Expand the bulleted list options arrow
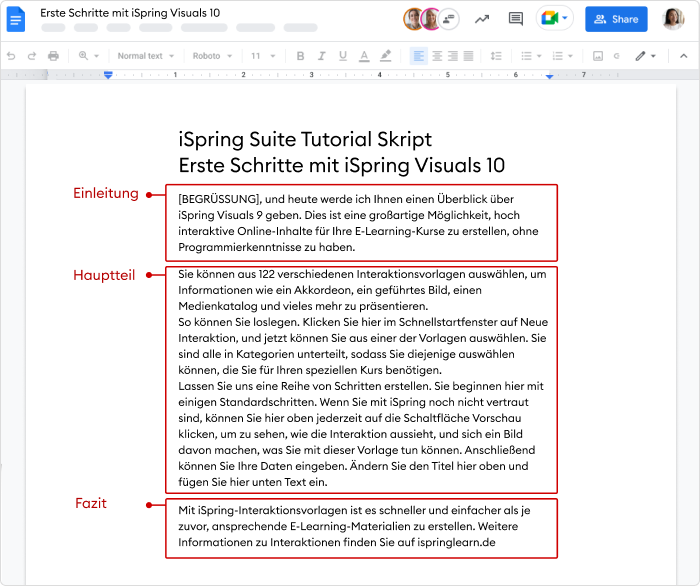This screenshot has width=700, height=586. 539,56
